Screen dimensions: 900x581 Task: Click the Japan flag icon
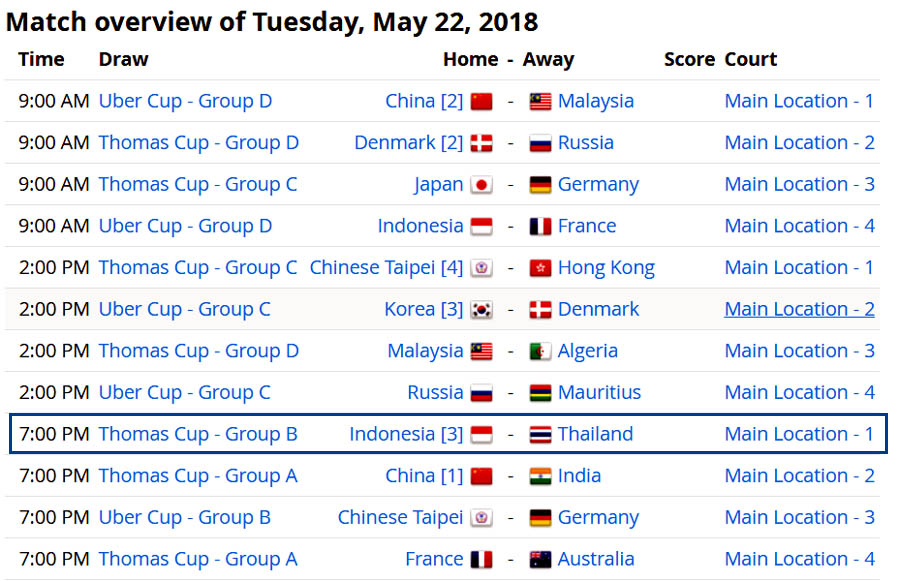coord(481,185)
